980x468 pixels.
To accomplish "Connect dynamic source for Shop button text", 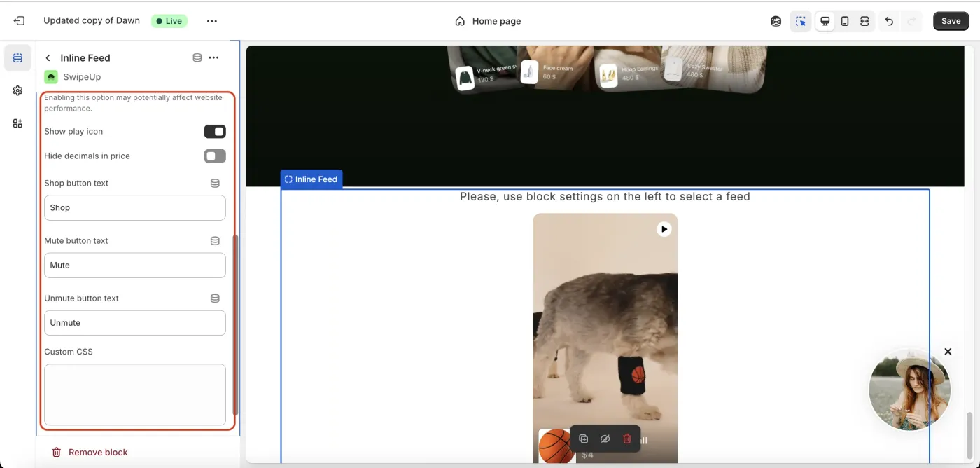I will pos(215,183).
